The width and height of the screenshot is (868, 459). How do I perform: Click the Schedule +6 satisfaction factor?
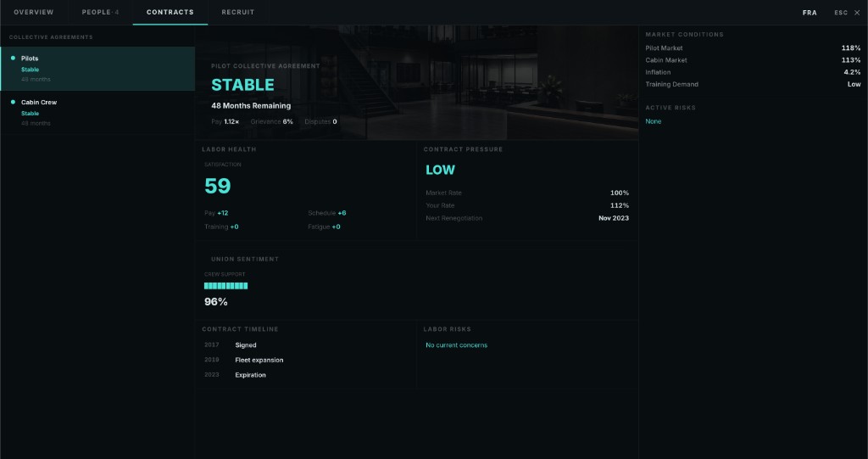327,213
